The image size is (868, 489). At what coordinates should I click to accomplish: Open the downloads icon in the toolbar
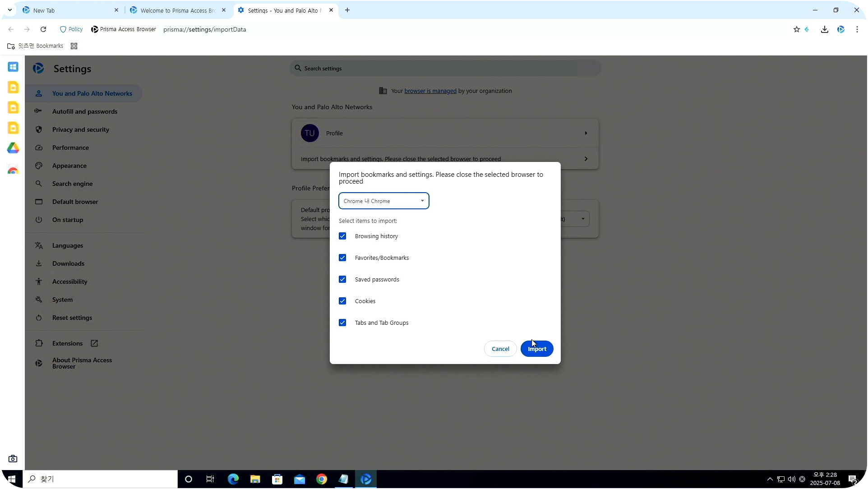click(825, 29)
